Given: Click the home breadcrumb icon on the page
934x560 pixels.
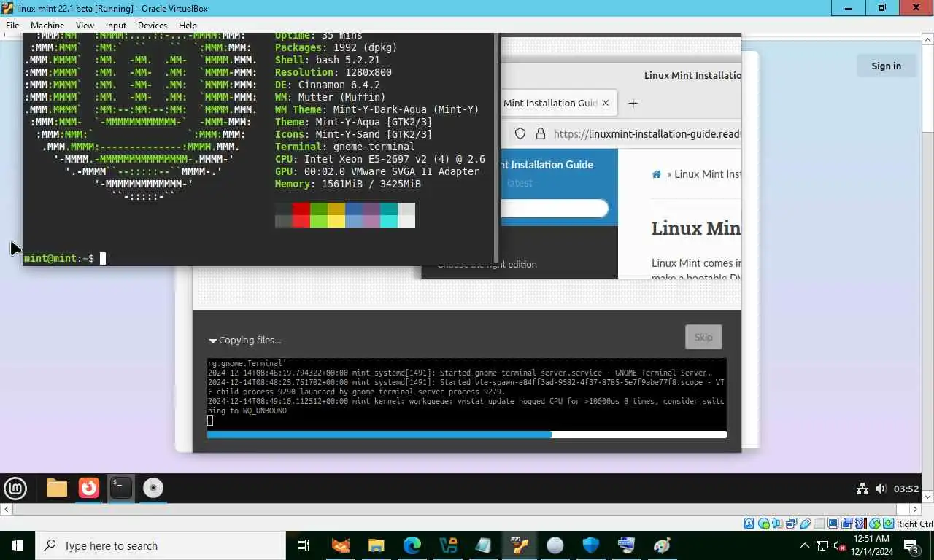Looking at the screenshot, I should point(657,174).
